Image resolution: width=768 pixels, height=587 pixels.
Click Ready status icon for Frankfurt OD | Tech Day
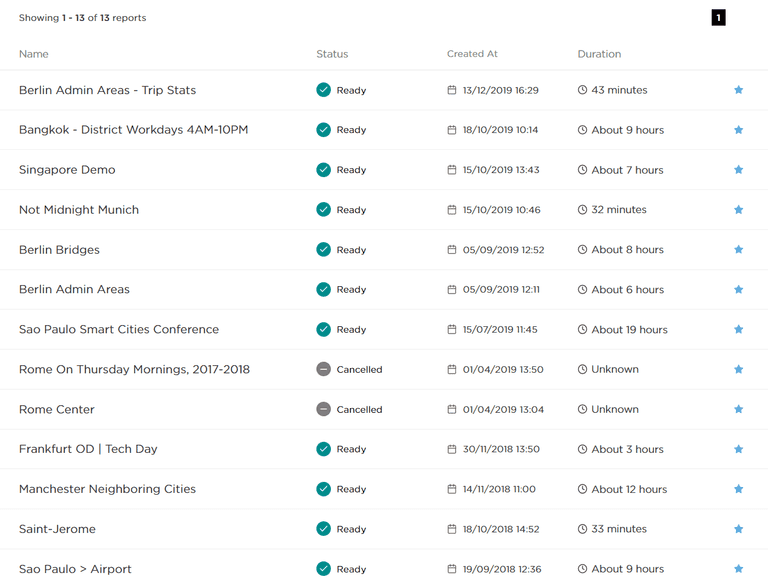[x=323, y=449]
